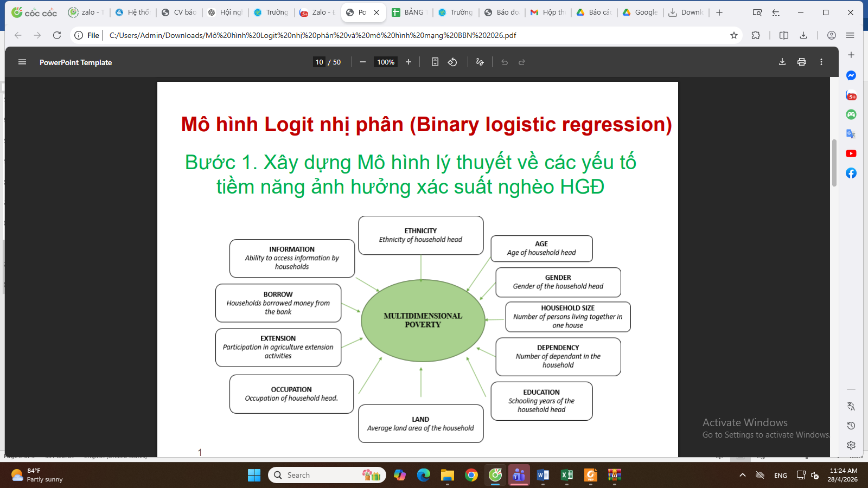Zoom out the PDF with minus button
The height and width of the screenshot is (488, 868).
363,62
